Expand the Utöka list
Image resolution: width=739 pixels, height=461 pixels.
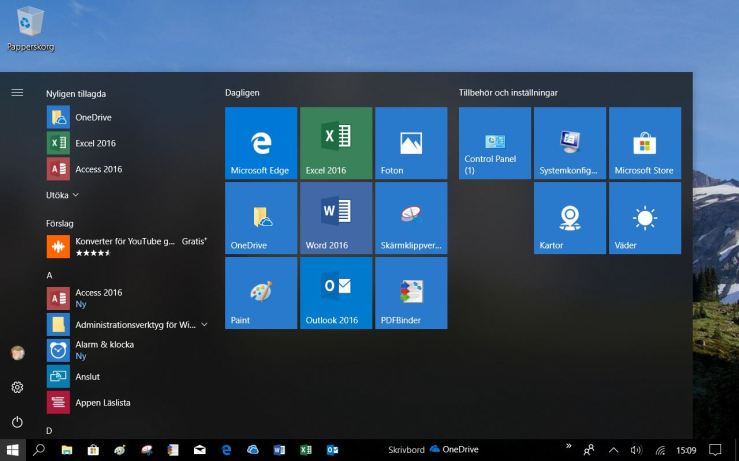pos(63,195)
